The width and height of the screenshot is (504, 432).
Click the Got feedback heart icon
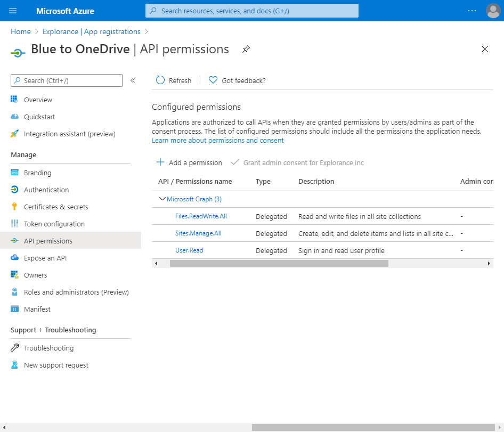pos(213,80)
